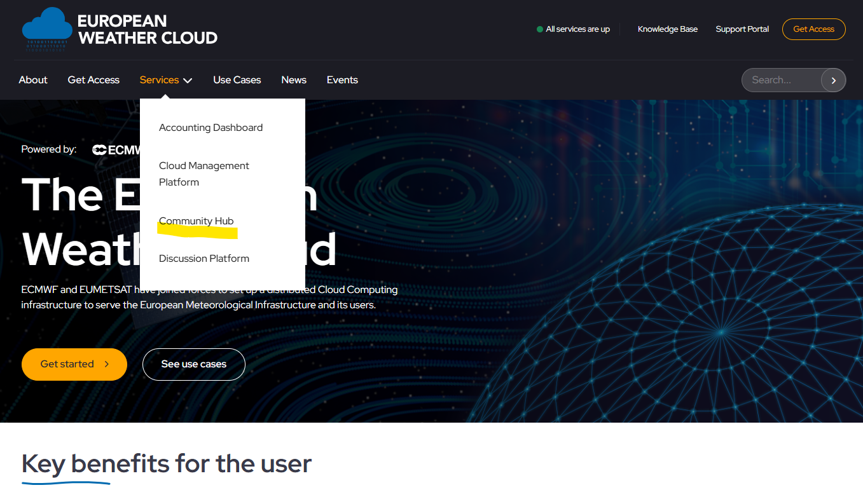Expand the Services dropdown chevron
This screenshot has height=504, width=863.
pyautogui.click(x=188, y=80)
